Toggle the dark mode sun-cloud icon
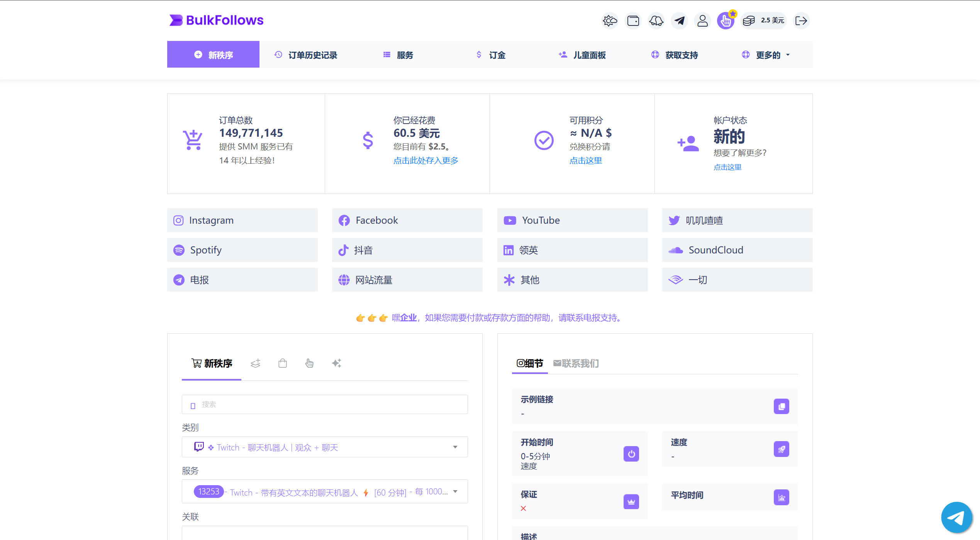Screen dimensions: 980x540 coord(610,20)
